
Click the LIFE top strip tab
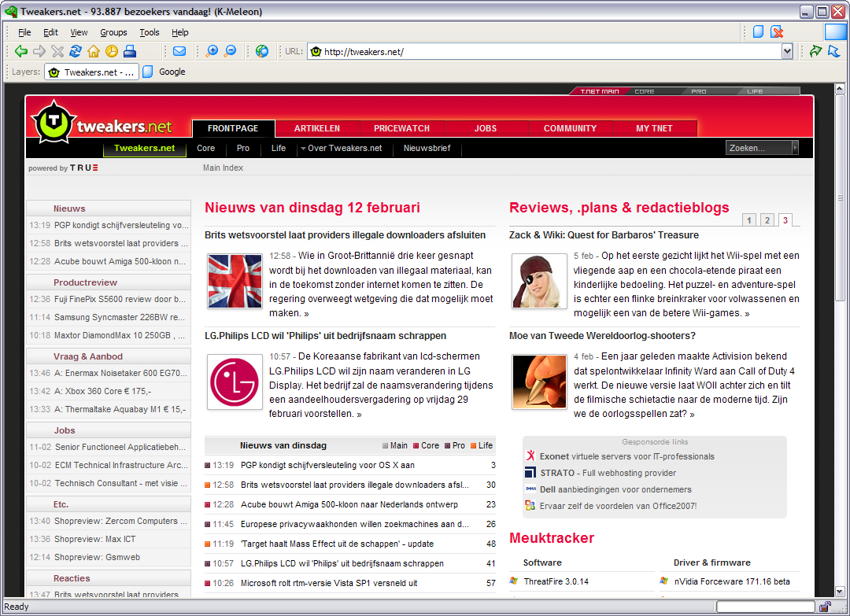755,91
